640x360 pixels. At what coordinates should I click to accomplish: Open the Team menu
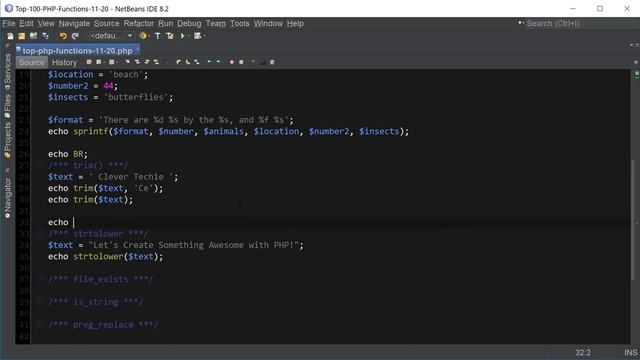click(216, 24)
